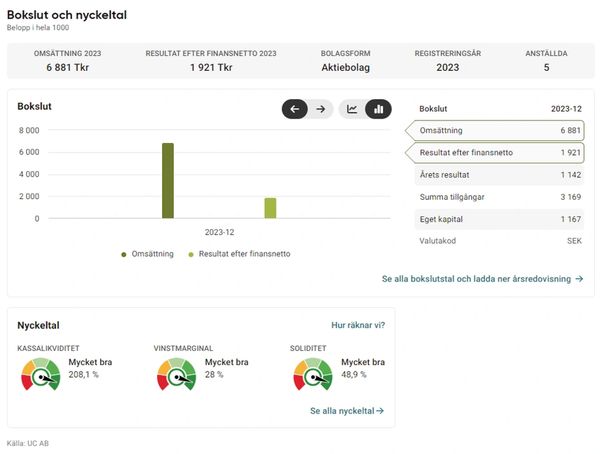The width and height of the screenshot is (600, 454).
Task: Open the Se alla nyckeltal link
Action: pyautogui.click(x=347, y=411)
